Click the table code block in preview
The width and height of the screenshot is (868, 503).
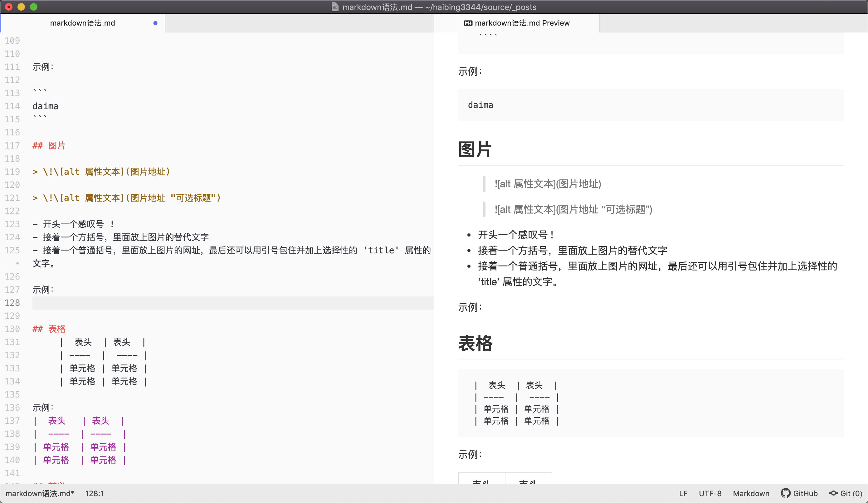[651, 403]
